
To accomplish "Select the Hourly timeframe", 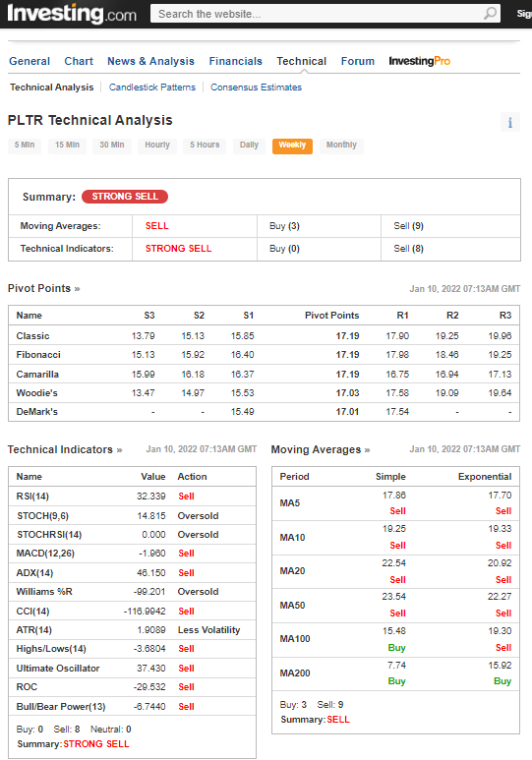I will pyautogui.click(x=157, y=145).
